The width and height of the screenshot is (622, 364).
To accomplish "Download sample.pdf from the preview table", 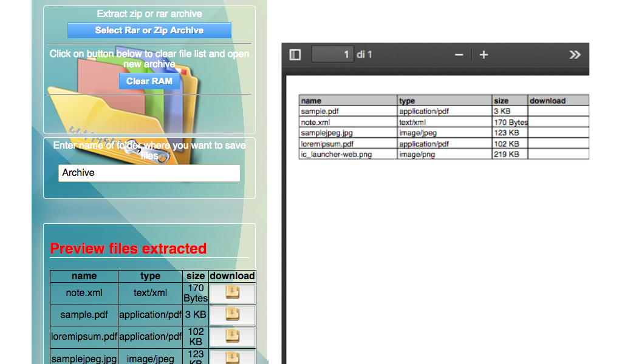I will 231,315.
